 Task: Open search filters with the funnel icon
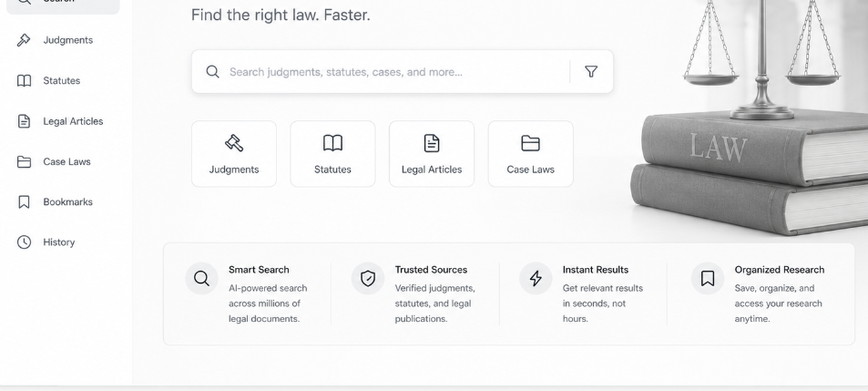pos(591,71)
